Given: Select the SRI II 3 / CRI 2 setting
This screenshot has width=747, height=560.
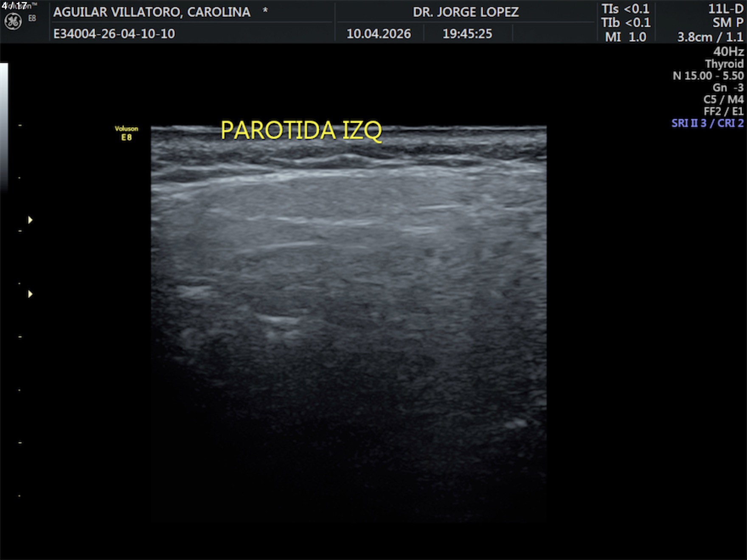Looking at the screenshot, I should pyautogui.click(x=707, y=123).
